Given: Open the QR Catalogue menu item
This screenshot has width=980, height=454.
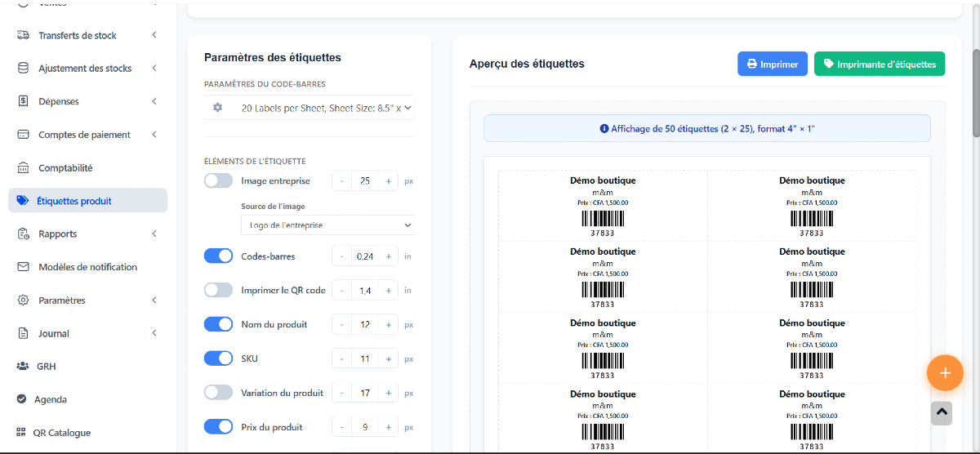Looking at the screenshot, I should (x=87, y=433).
